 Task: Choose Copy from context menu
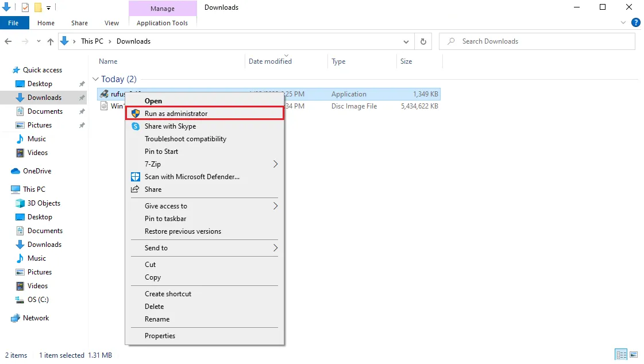click(205, 277)
